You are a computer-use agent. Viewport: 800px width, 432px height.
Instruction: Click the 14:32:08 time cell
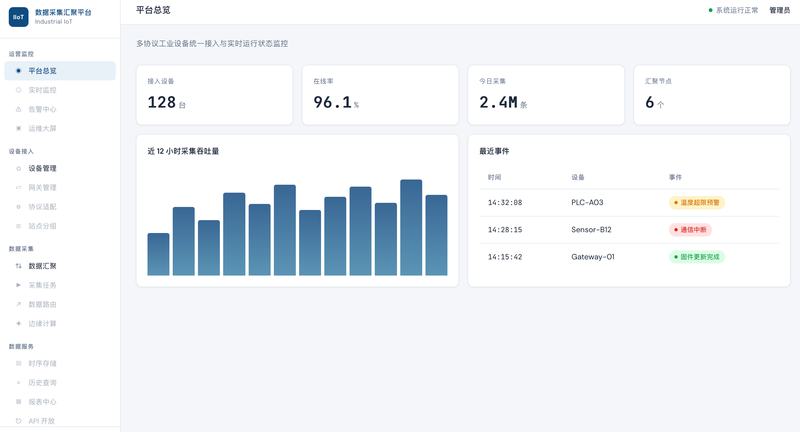click(x=505, y=202)
